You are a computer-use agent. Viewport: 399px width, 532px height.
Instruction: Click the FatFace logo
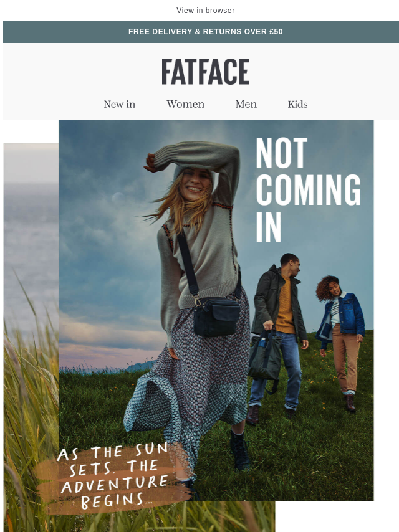point(206,72)
